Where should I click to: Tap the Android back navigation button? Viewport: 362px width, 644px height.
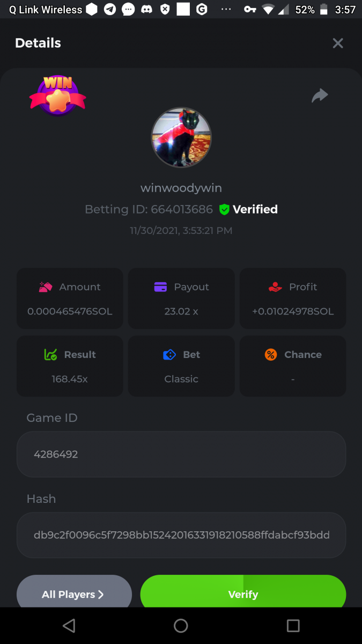point(69,625)
